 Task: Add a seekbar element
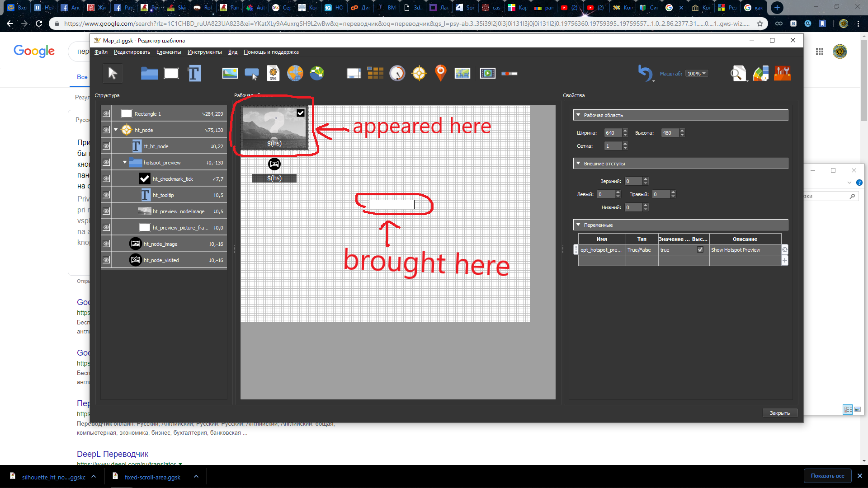coord(509,74)
